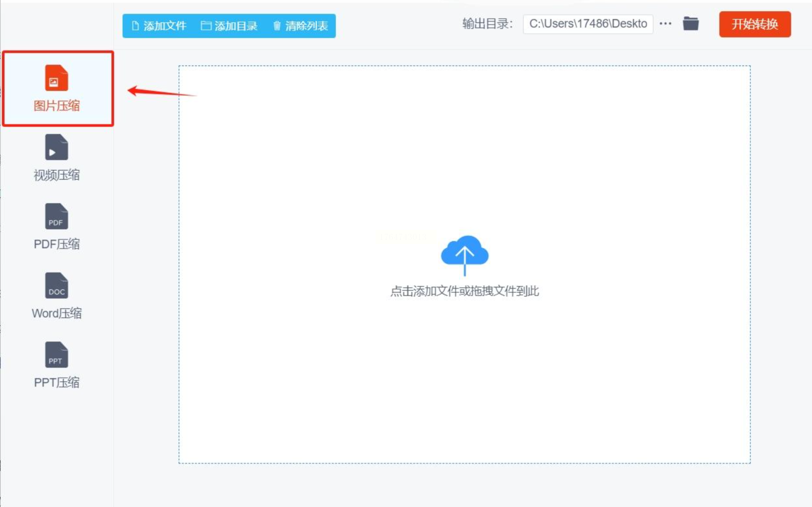The height and width of the screenshot is (507, 812).
Task: Open output folder with the folder icon
Action: click(690, 24)
